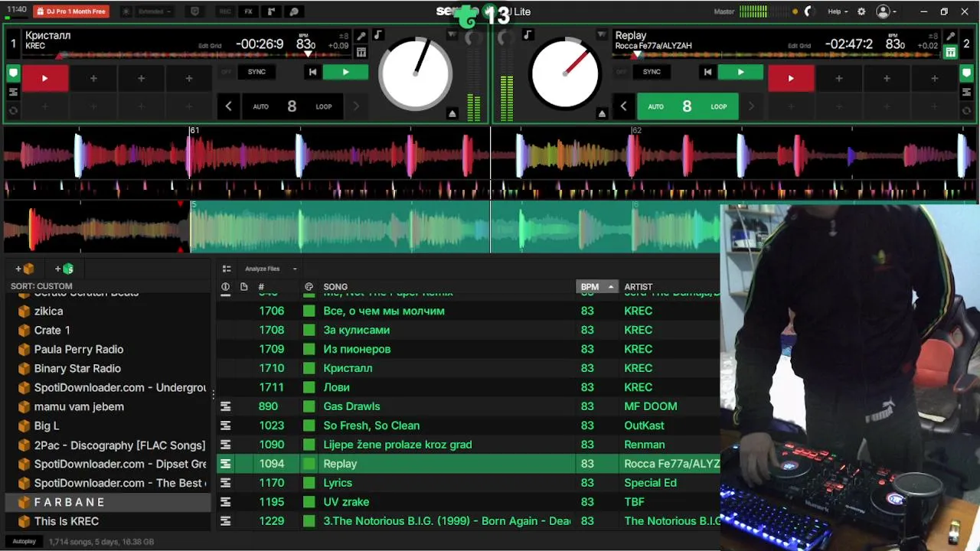The height and width of the screenshot is (551, 980).
Task: Toggle SYNC on deck 1
Action: 256,72
